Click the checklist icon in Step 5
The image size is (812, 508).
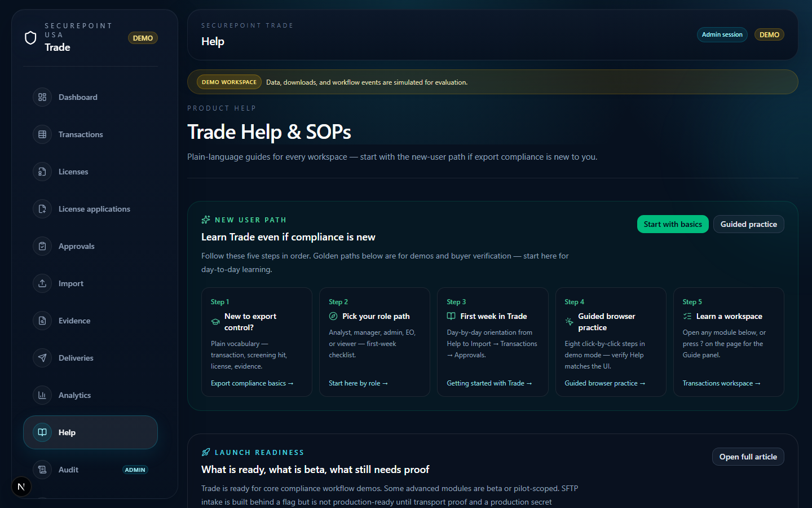(687, 316)
